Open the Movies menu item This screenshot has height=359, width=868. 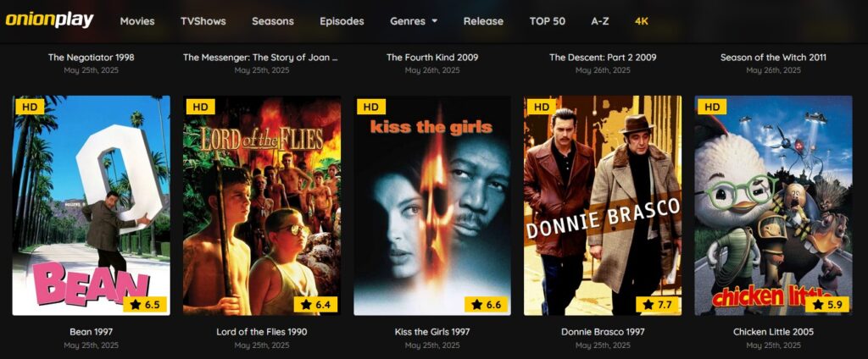coord(137,21)
